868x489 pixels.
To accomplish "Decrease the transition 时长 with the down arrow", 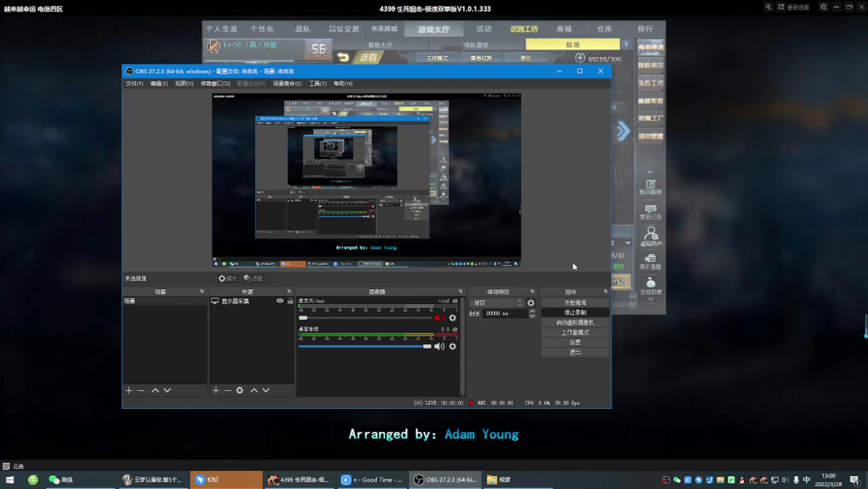I will [532, 316].
